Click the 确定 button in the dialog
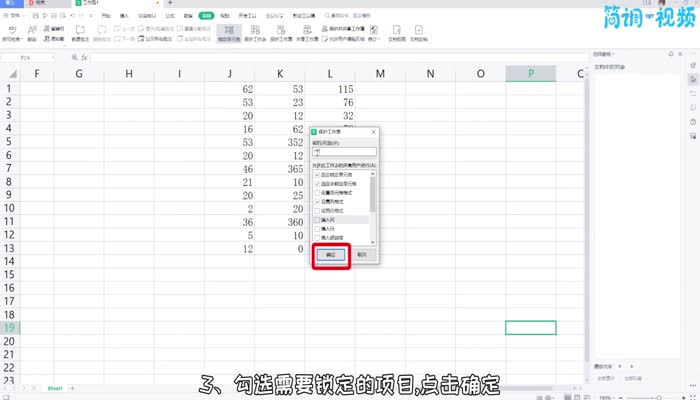700x400 pixels. click(331, 255)
